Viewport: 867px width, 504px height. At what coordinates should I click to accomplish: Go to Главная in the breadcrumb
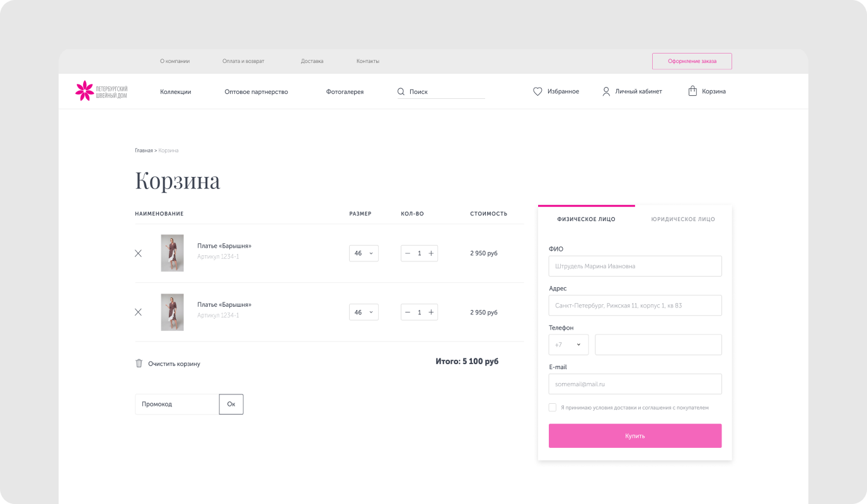(144, 151)
